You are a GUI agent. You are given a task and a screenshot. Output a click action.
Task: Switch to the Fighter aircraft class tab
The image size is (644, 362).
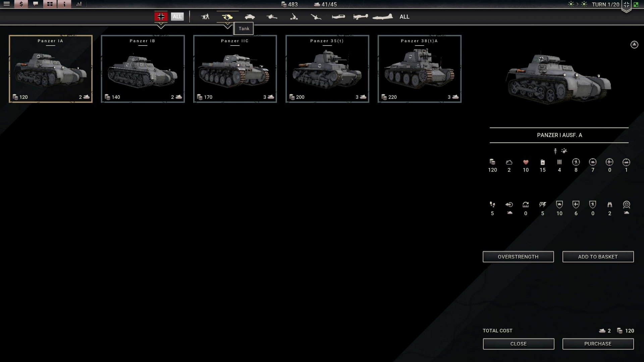coord(338,16)
